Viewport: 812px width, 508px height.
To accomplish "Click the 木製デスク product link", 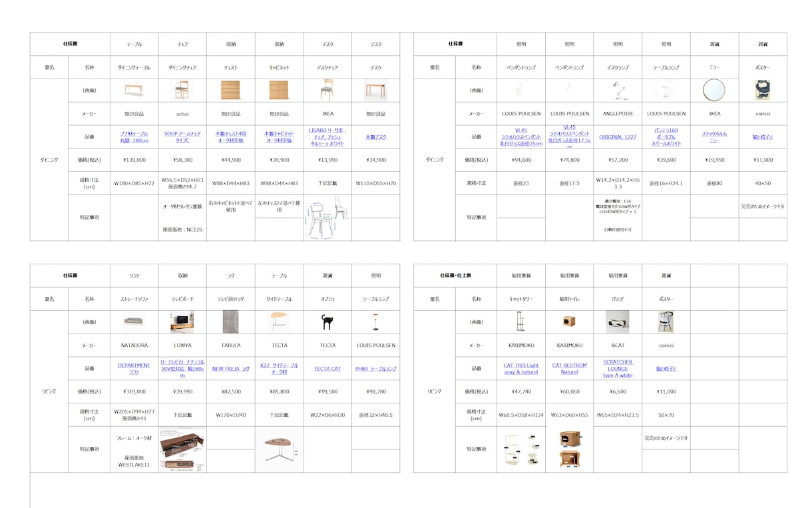I will pyautogui.click(x=375, y=137).
